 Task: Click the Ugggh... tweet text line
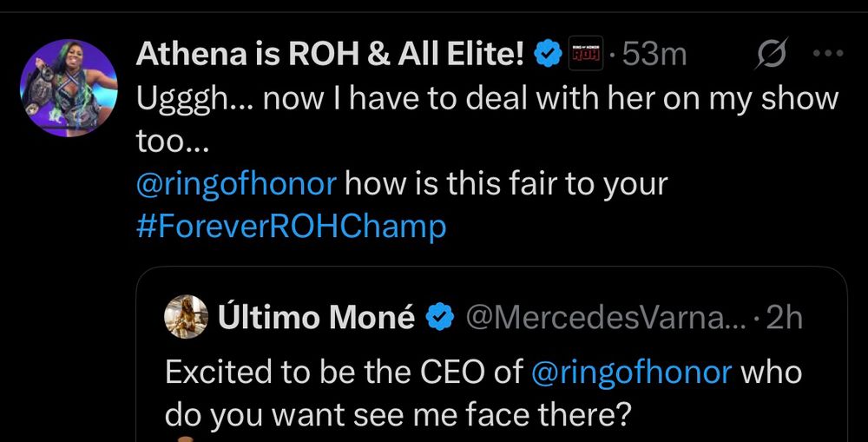tap(486, 98)
